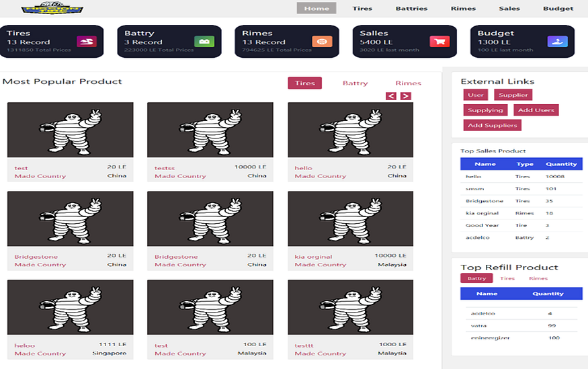Click the 'Most Popular Product' heading
The width and height of the screenshot is (588, 369).
click(x=62, y=81)
